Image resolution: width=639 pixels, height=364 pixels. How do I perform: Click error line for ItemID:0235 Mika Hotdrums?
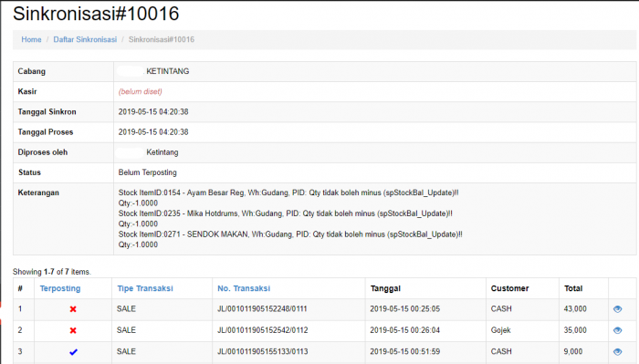click(x=285, y=213)
